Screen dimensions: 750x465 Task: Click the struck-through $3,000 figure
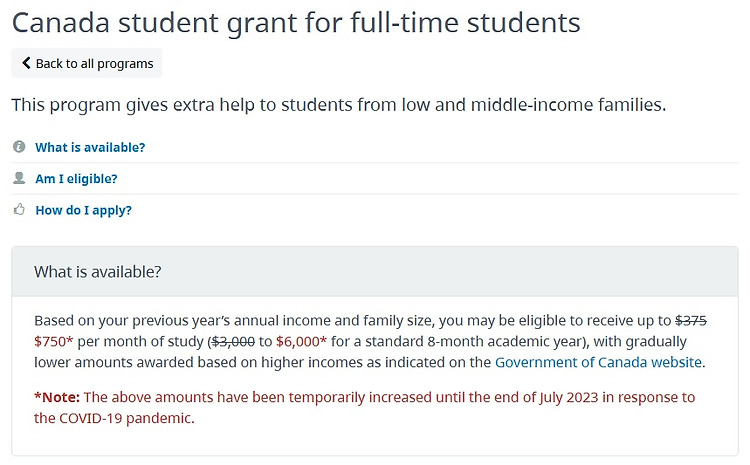coord(233,342)
